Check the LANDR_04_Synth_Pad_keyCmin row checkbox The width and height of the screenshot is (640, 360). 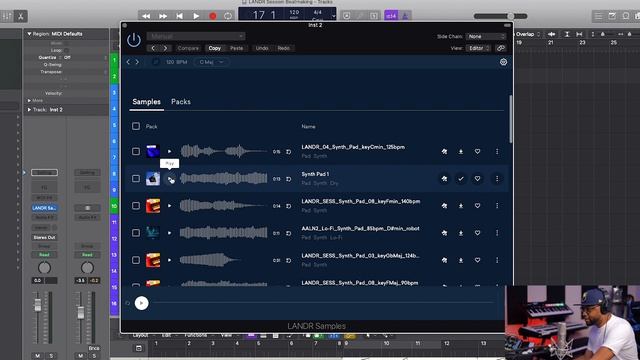click(136, 151)
